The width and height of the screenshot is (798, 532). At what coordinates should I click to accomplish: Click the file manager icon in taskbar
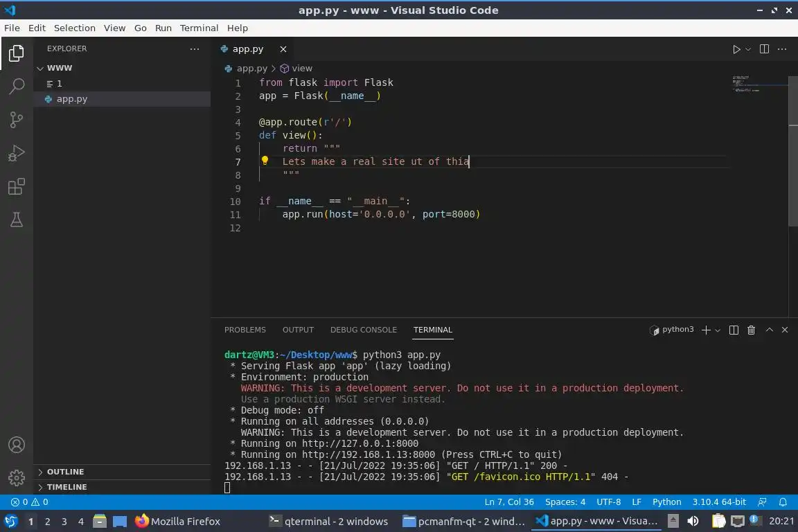click(100, 522)
